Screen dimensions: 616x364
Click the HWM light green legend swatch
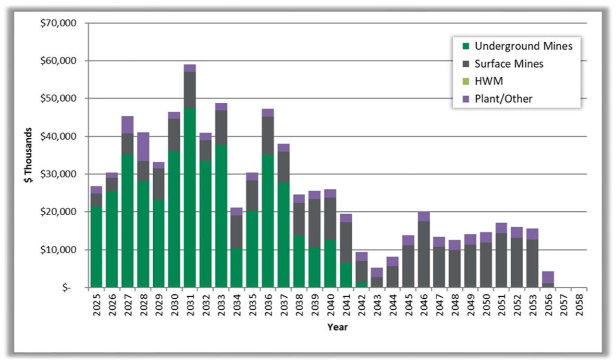(x=466, y=82)
